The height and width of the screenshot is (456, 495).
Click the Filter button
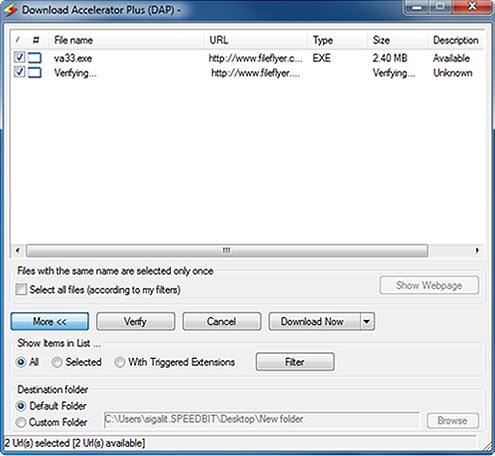click(295, 362)
